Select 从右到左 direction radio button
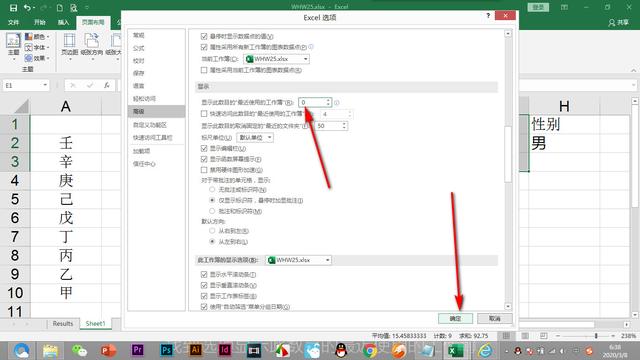The image size is (640, 360). [212, 231]
